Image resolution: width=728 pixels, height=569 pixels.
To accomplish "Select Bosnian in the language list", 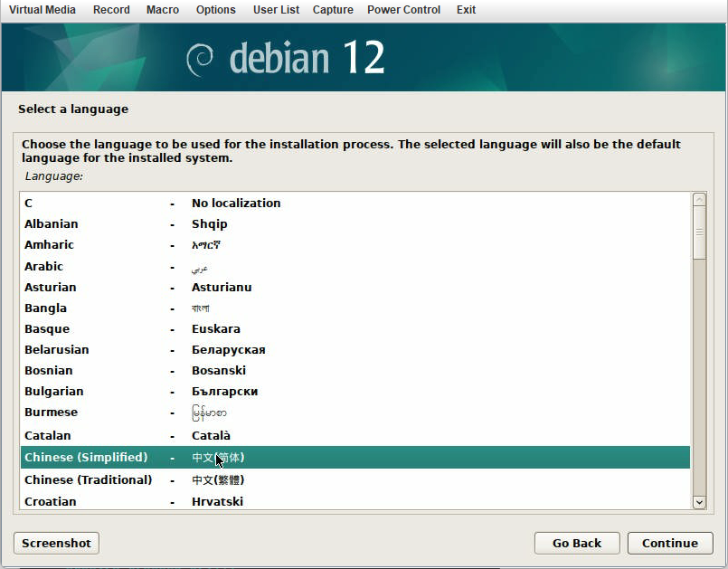I will pos(355,371).
